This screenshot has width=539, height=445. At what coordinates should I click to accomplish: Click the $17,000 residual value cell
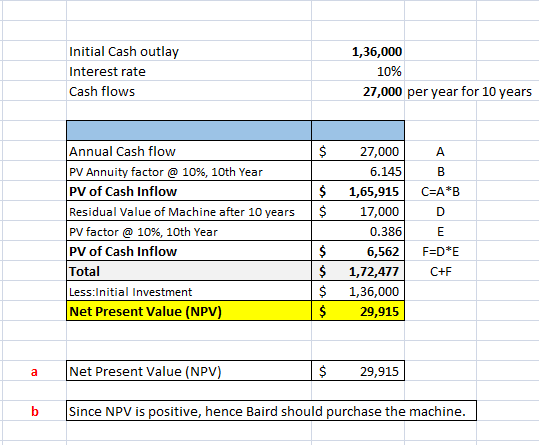358,211
